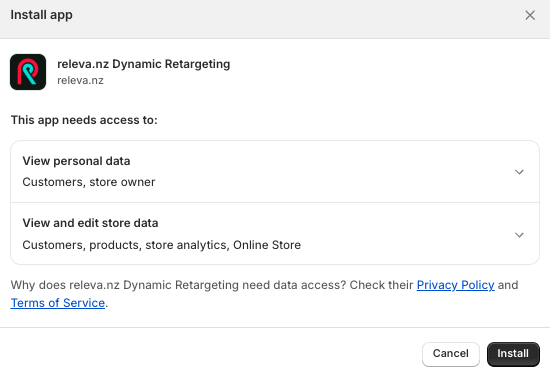Screen dimensions: 550x376
Task: Click the Install button
Action: [x=513, y=354]
